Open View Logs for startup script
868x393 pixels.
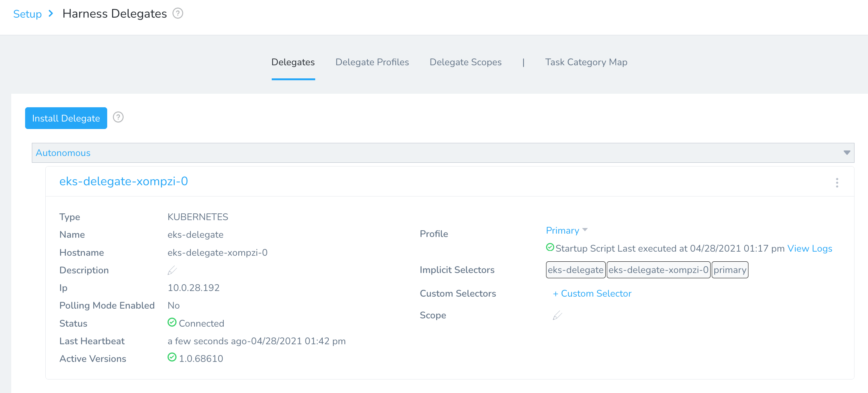click(810, 249)
